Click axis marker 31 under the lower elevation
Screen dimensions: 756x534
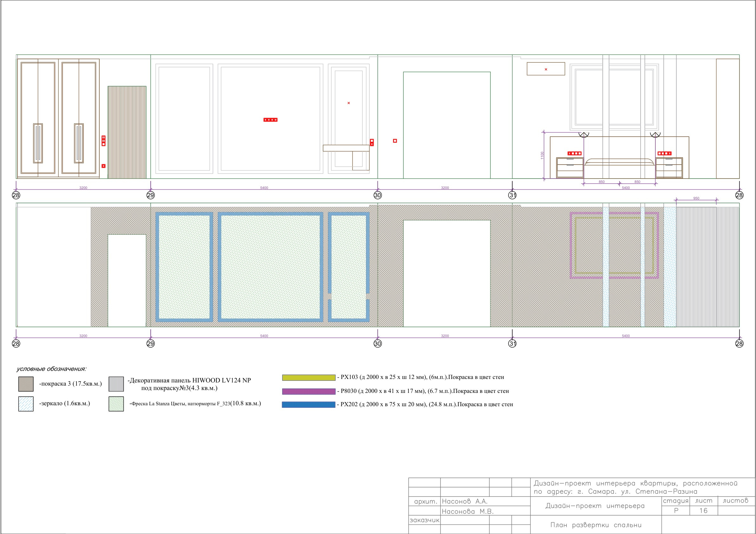point(512,343)
